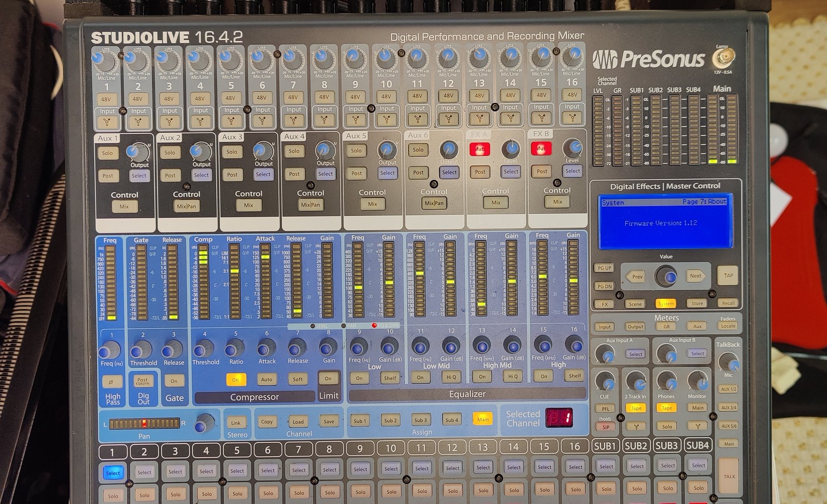Viewport: 827px width, 504px height.
Task: Turn off the Compressor On button
Action: [236, 379]
